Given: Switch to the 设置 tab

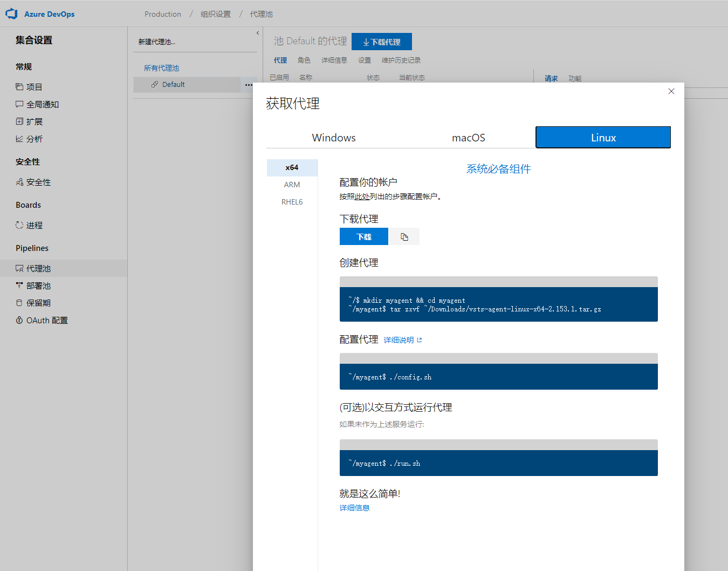Looking at the screenshot, I should pos(365,60).
